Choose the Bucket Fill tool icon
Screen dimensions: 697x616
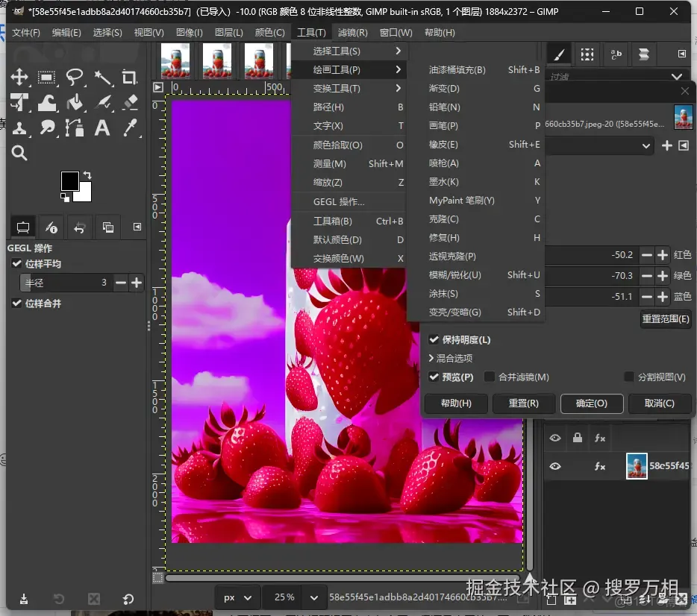point(75,102)
